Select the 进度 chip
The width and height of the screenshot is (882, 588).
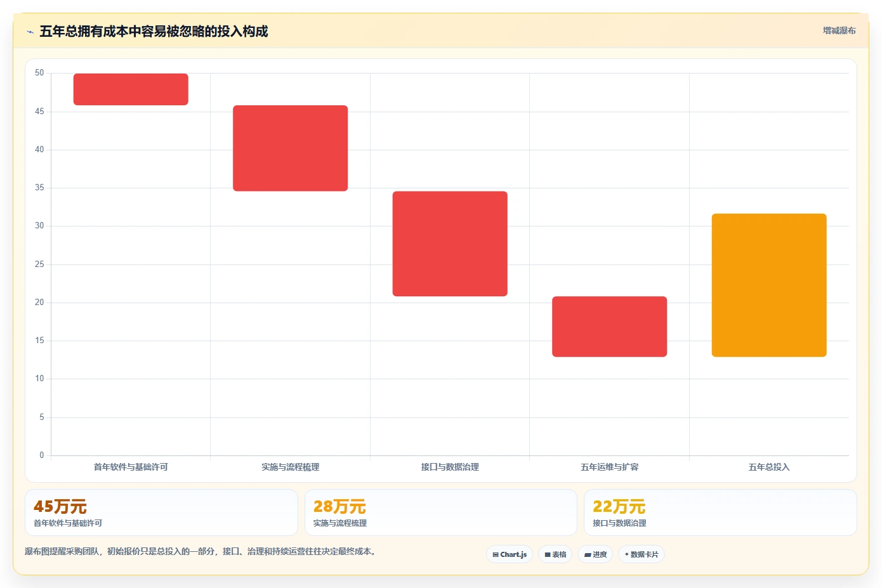pyautogui.click(x=595, y=554)
